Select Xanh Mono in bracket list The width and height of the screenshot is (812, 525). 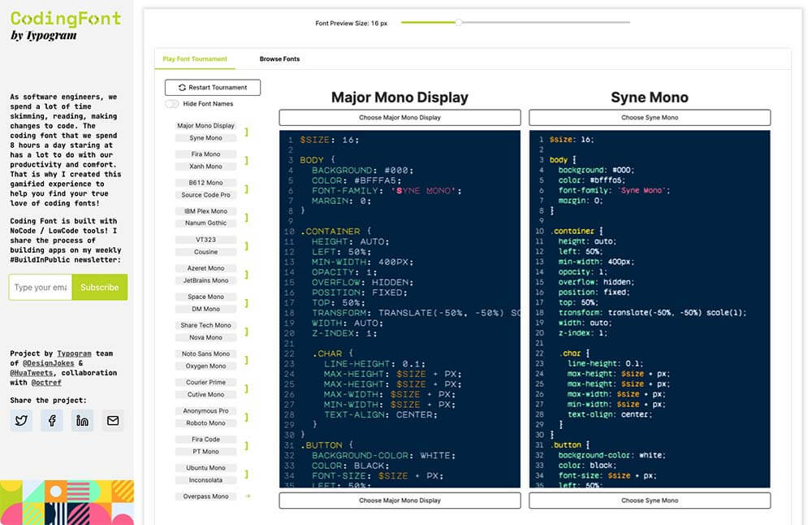(205, 167)
